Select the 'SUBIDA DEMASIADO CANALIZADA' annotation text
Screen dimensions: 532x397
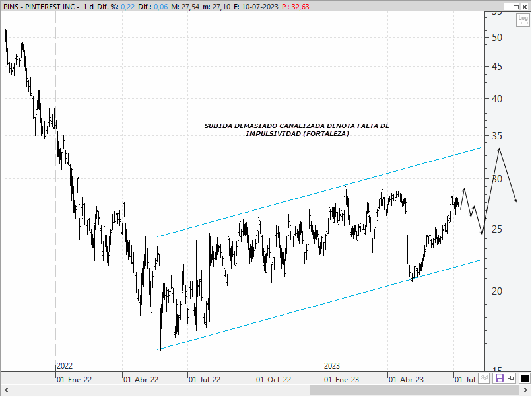297,129
